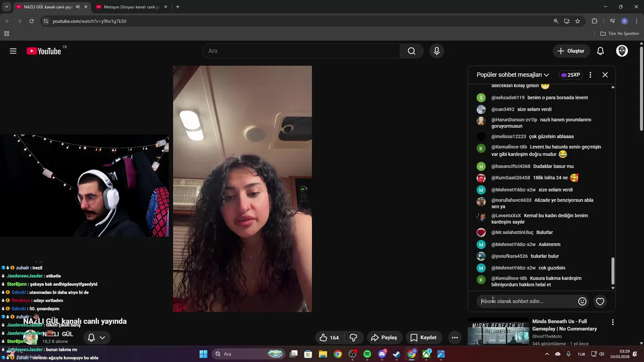Like the video with 164 likes
The height and width of the screenshot is (362, 644).
(x=329, y=337)
